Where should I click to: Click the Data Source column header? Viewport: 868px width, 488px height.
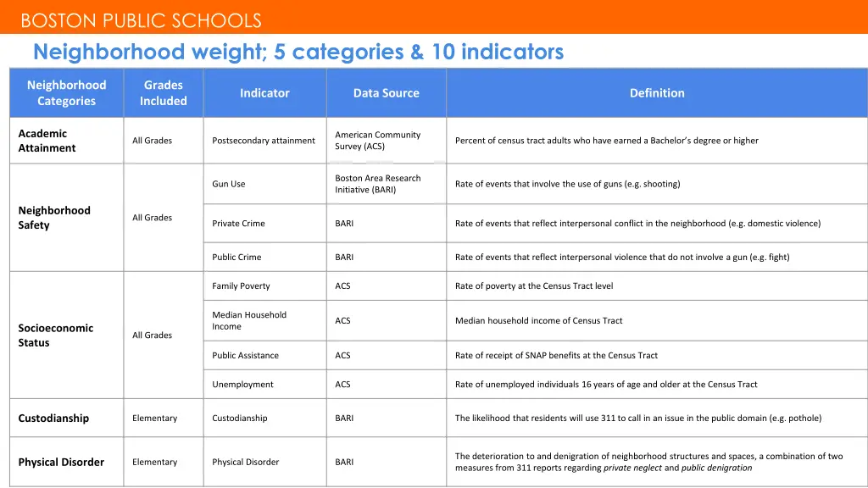(x=386, y=93)
